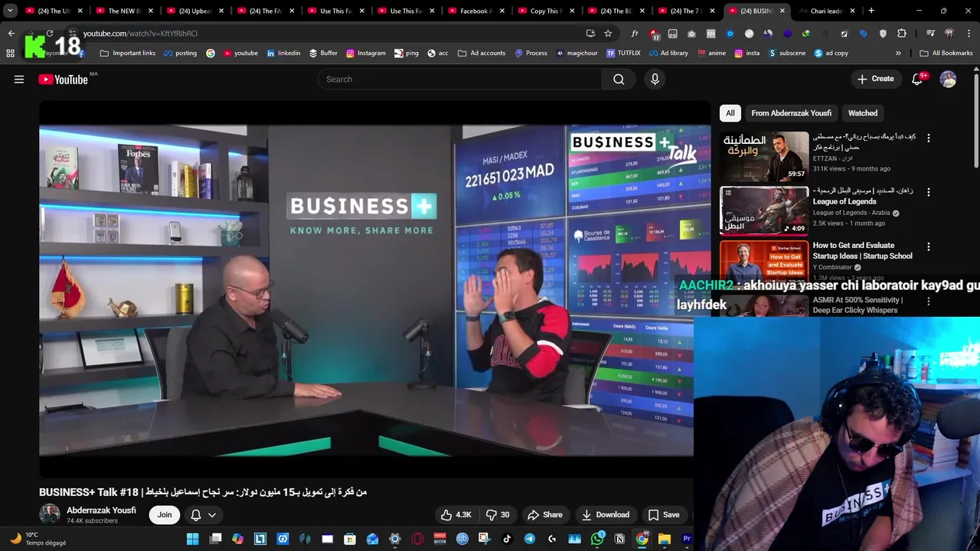Click the Download button
980x551 pixels.
[605, 515]
